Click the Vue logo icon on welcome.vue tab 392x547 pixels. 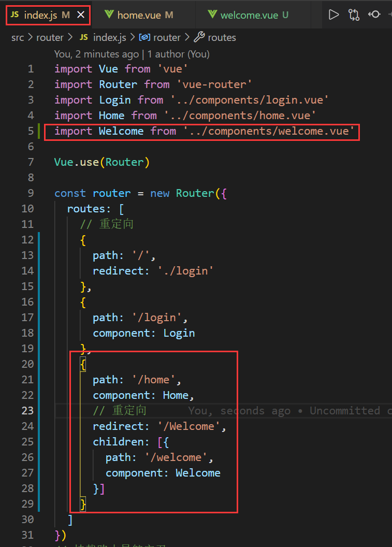click(x=212, y=15)
